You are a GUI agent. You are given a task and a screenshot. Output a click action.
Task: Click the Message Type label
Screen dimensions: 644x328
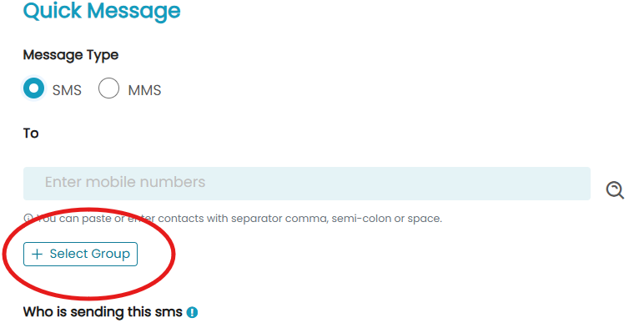click(71, 55)
